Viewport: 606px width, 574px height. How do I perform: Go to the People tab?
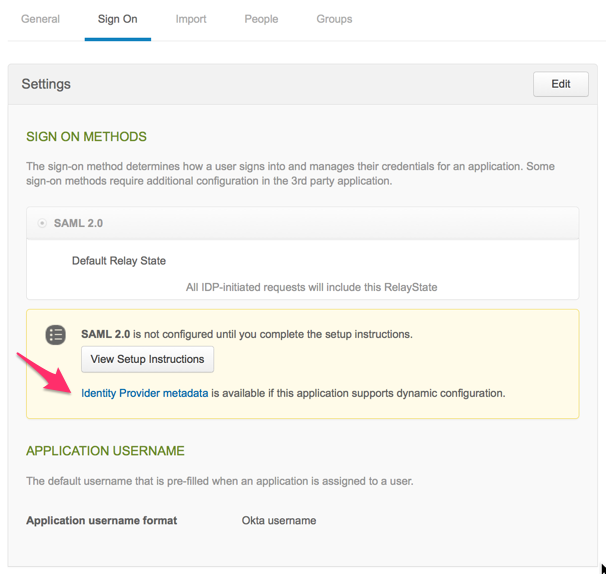[x=261, y=19]
